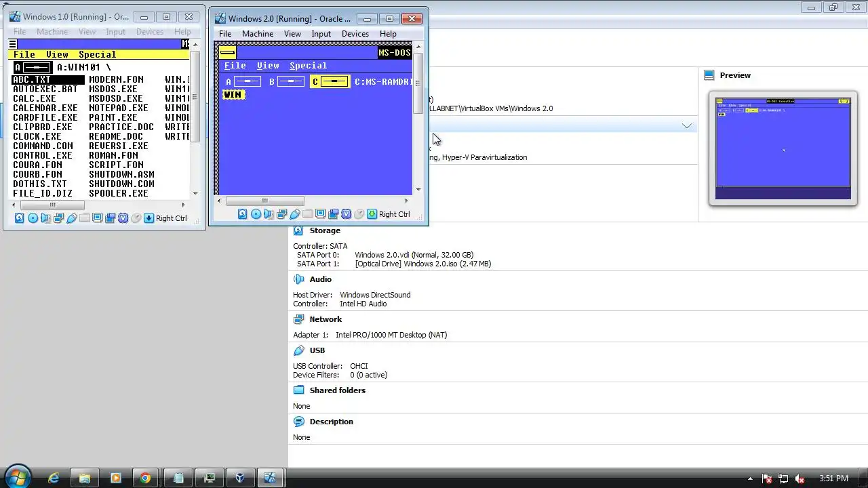Viewport: 868px width, 488px height.
Task: Click Windows 2.0 preview thumbnail
Action: point(783,148)
